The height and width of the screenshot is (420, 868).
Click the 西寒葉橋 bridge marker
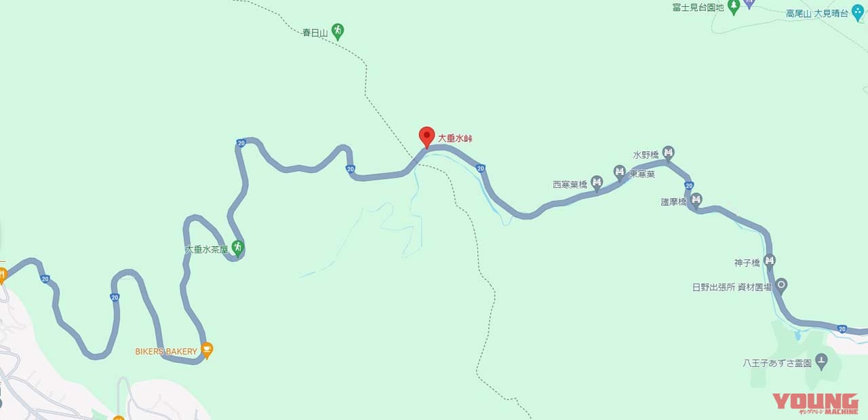coord(596,183)
